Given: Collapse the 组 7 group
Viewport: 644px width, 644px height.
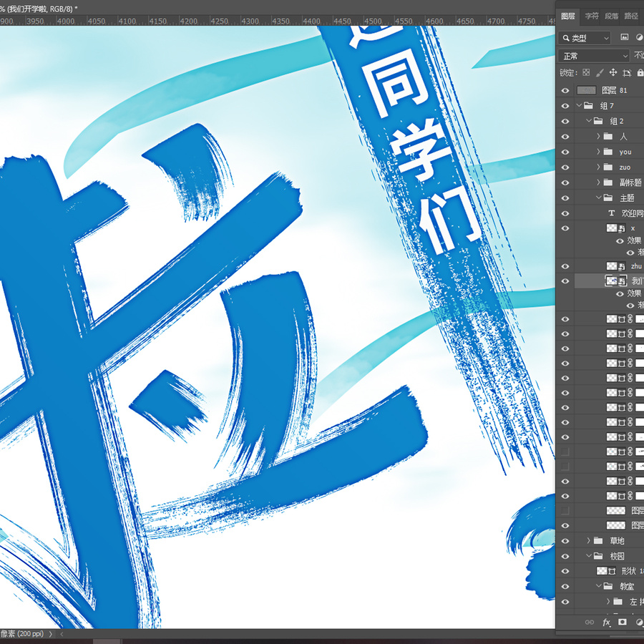Looking at the screenshot, I should pyautogui.click(x=579, y=106).
